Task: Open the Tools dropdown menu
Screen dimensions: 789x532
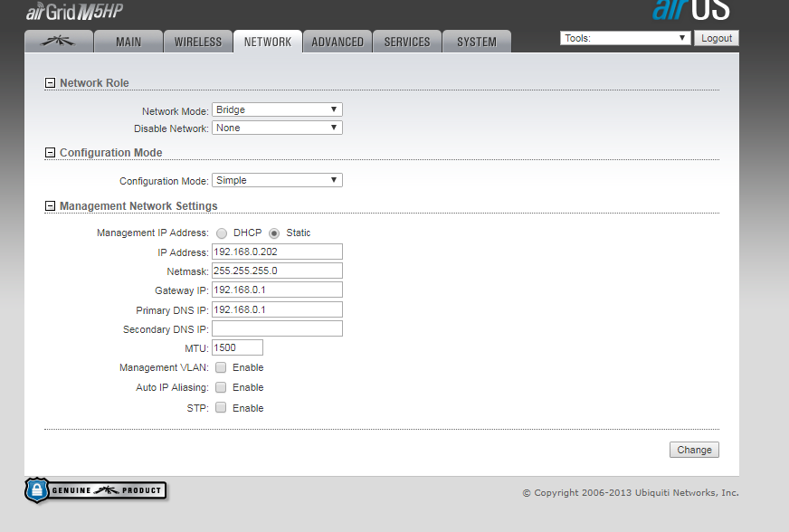Action: pyautogui.click(x=625, y=38)
